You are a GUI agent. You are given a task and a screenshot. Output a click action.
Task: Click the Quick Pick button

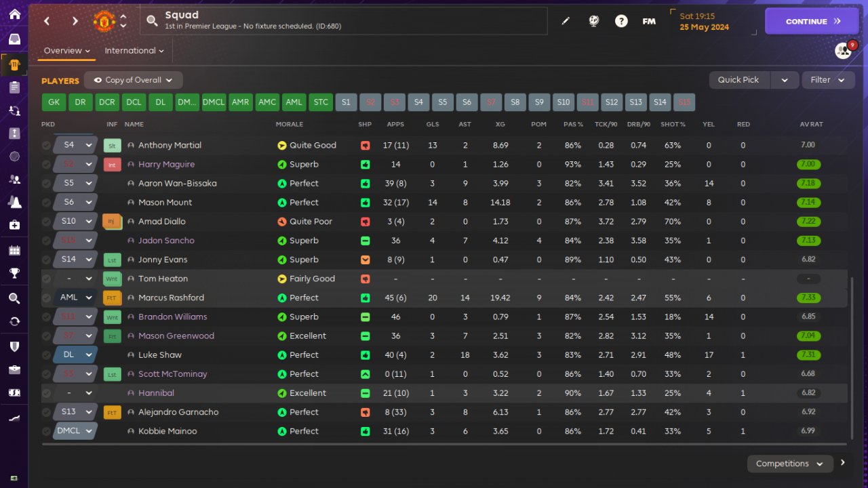[x=738, y=80]
